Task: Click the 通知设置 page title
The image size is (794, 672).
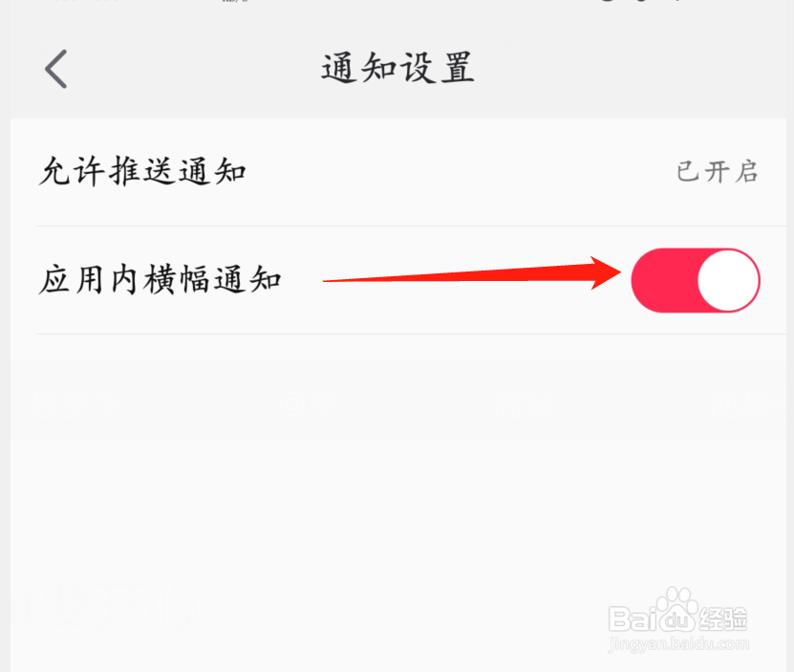Action: pos(398,68)
